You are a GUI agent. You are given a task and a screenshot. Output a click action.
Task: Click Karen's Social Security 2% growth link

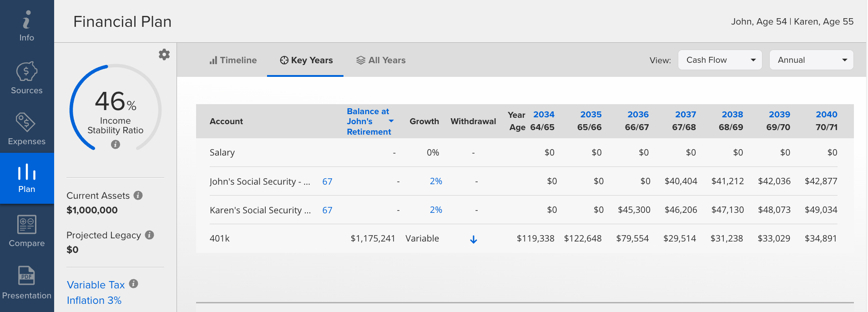click(x=436, y=210)
